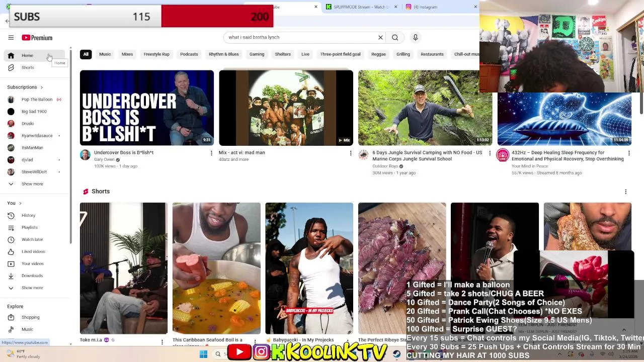Select the Gaming filter chip

pyautogui.click(x=257, y=54)
